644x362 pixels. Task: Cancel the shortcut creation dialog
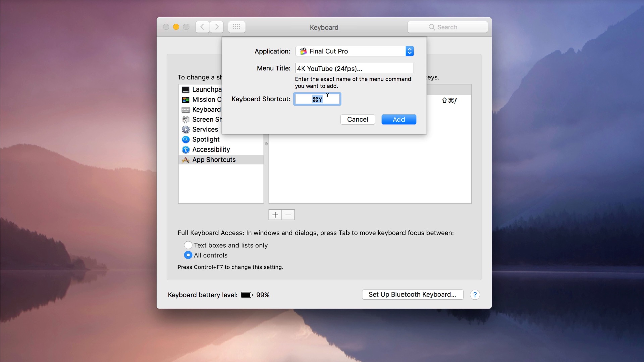tap(357, 119)
